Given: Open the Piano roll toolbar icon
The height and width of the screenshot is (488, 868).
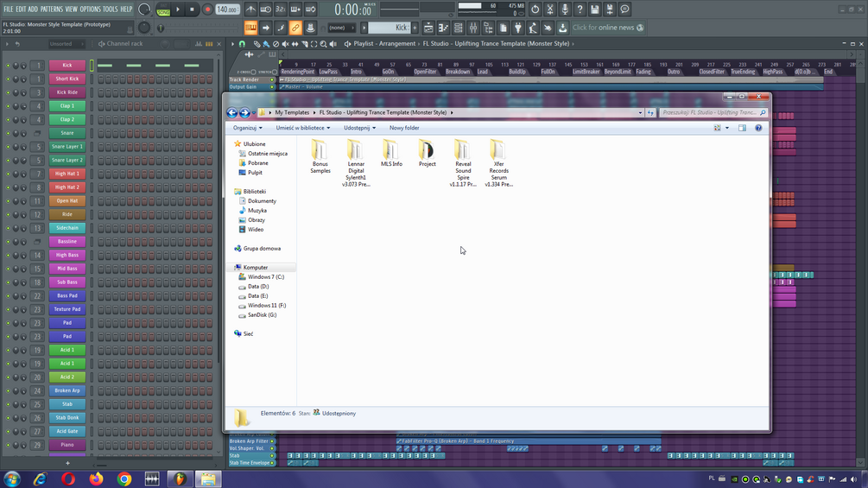Looking at the screenshot, I should (x=443, y=28).
